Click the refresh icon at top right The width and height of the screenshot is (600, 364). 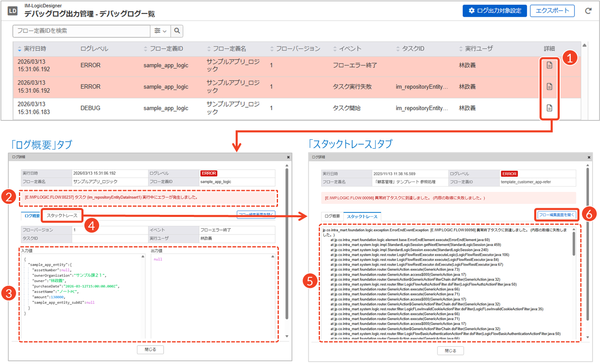[x=588, y=11]
